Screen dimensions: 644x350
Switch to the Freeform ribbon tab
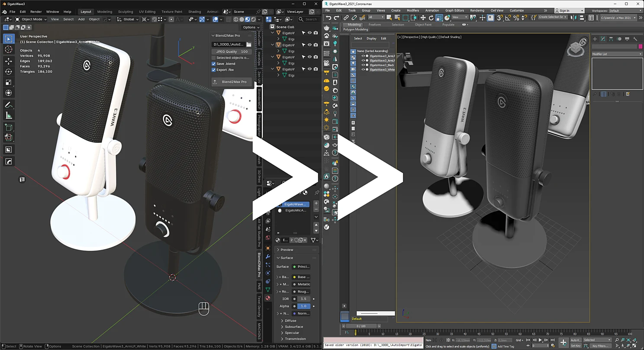(x=375, y=25)
